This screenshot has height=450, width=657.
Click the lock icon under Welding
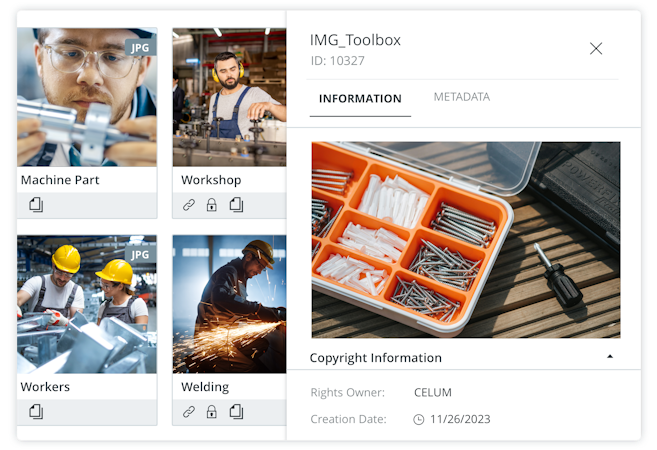coord(212,411)
